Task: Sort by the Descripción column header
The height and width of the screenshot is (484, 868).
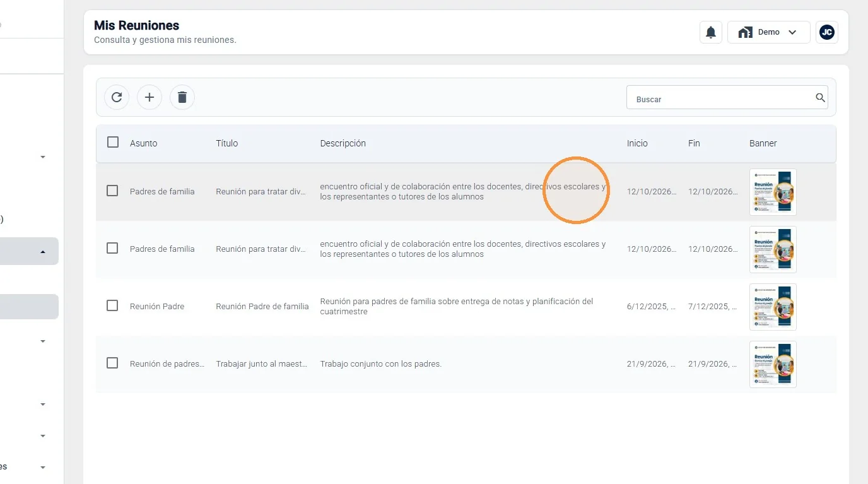Action: [343, 143]
